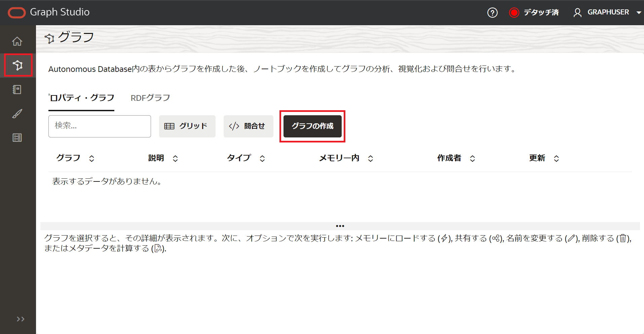This screenshot has width=644, height=334.
Task: Select the paintbrush design icon in sidebar
Action: (17, 114)
